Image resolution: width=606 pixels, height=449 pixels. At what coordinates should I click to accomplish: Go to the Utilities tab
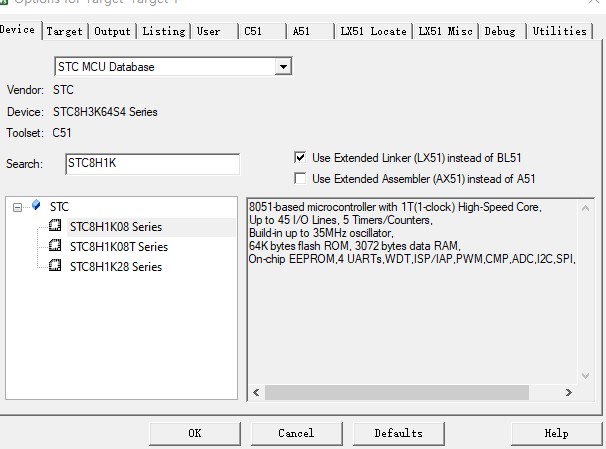pos(560,31)
